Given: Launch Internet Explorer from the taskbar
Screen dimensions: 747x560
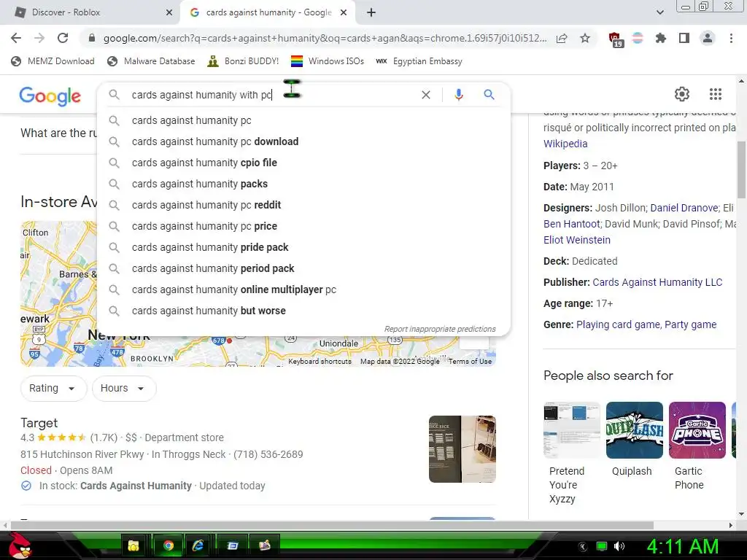Looking at the screenshot, I should (198, 545).
